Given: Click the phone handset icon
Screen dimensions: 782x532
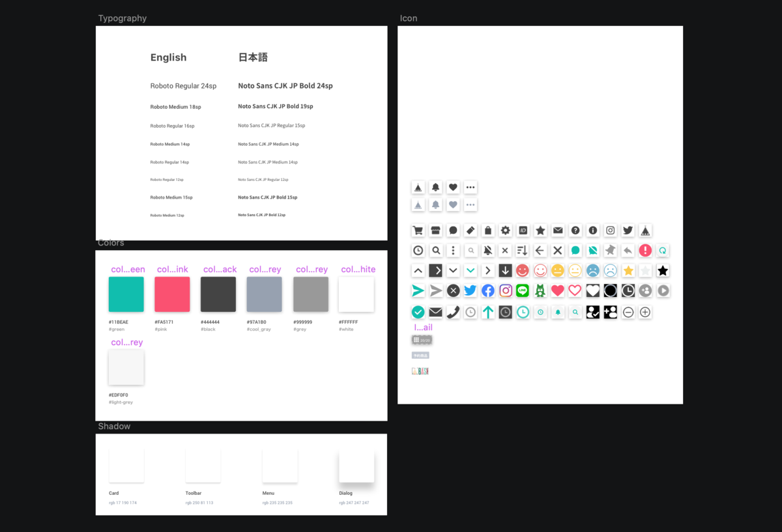Looking at the screenshot, I should [453, 312].
